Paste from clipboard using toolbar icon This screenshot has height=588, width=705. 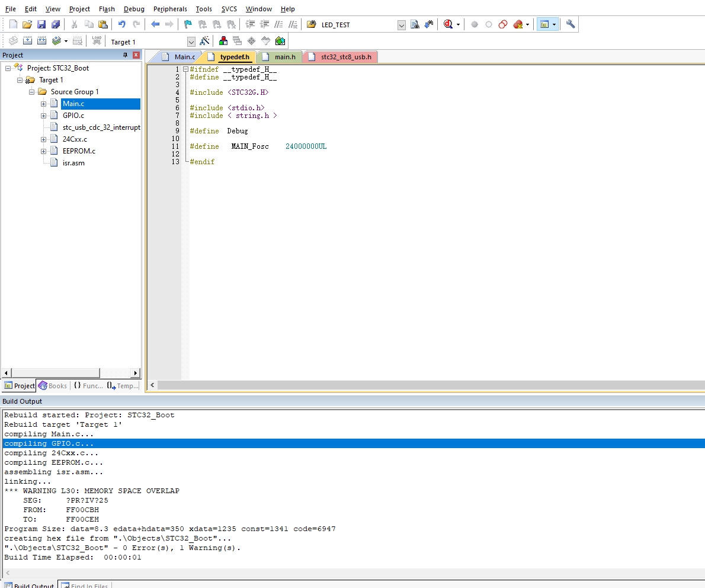pyautogui.click(x=103, y=24)
